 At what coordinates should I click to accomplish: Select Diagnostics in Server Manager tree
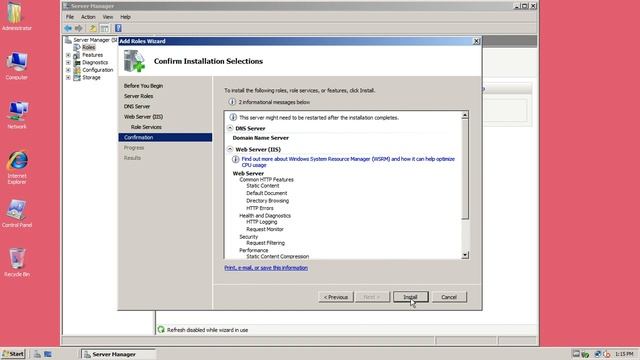point(95,62)
